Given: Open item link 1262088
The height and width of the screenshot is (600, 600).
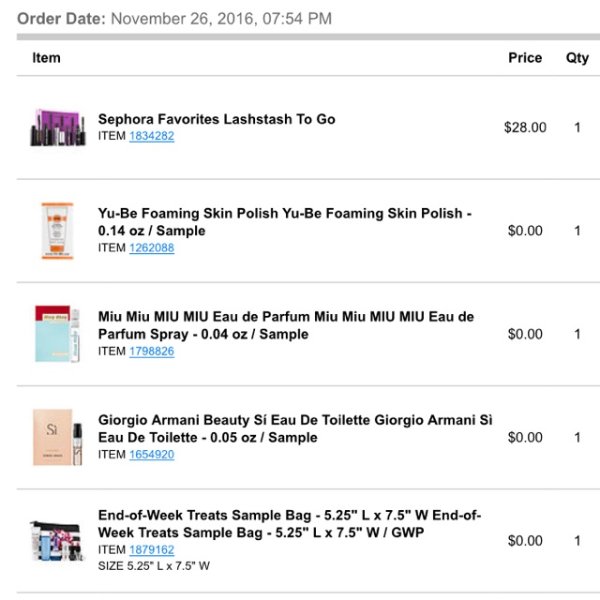Looking at the screenshot, I should [152, 248].
